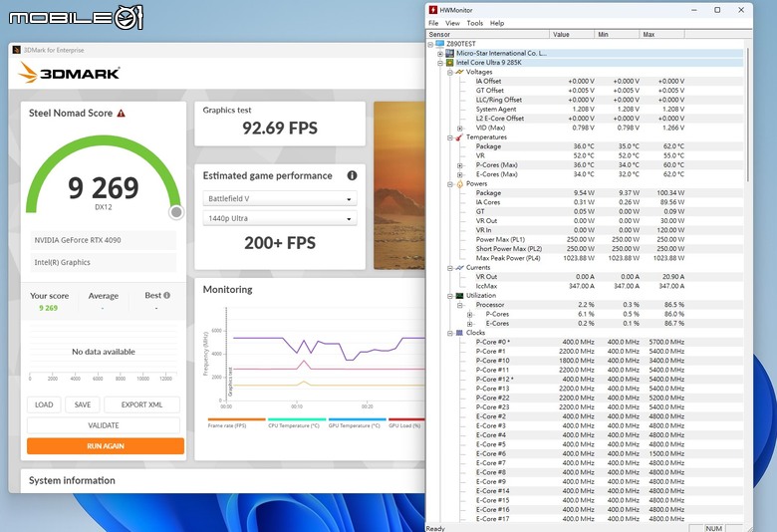Click the Currents section icon
The width and height of the screenshot is (777, 532).
(x=459, y=267)
